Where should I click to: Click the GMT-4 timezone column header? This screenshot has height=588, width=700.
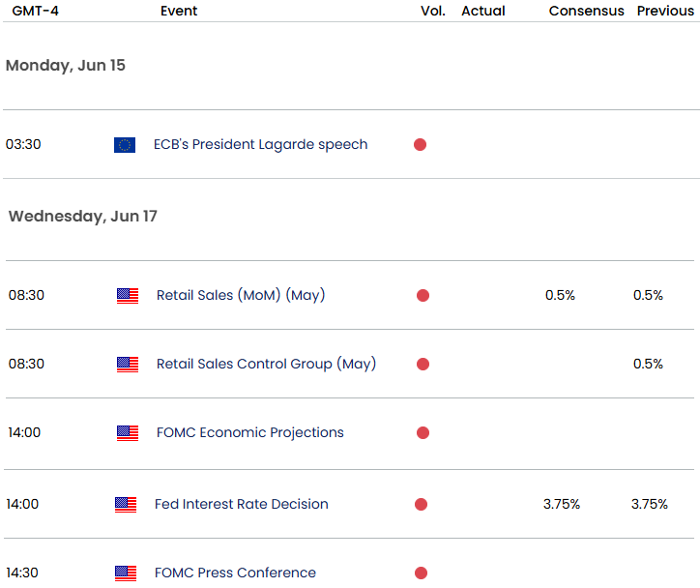(x=35, y=11)
